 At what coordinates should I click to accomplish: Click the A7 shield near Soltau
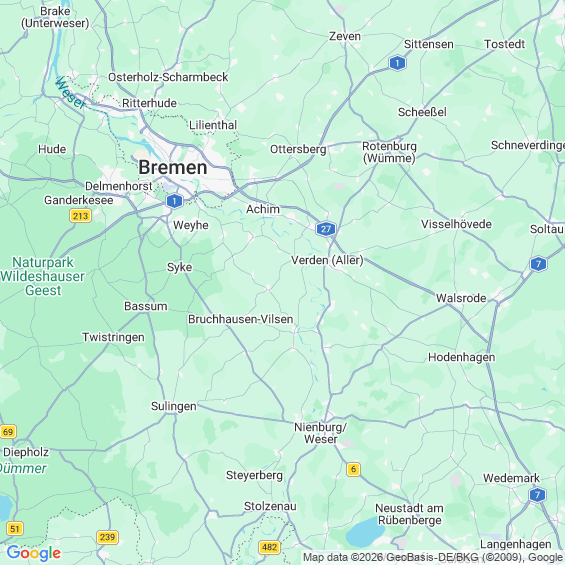point(538,264)
